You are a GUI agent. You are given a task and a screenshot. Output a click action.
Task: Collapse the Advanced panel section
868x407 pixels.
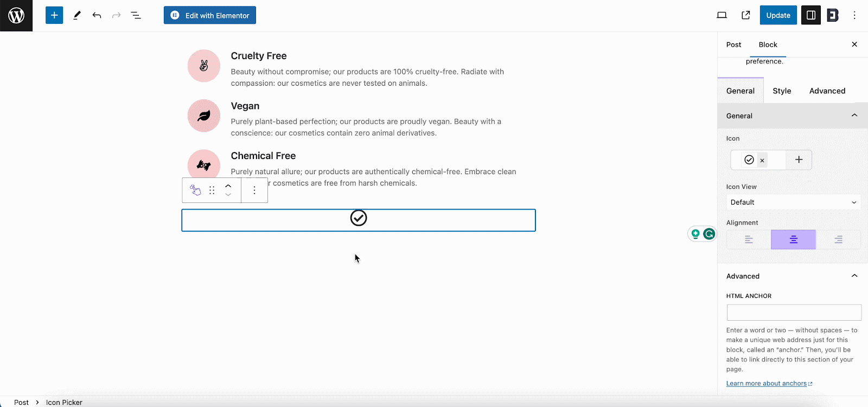tap(793, 276)
